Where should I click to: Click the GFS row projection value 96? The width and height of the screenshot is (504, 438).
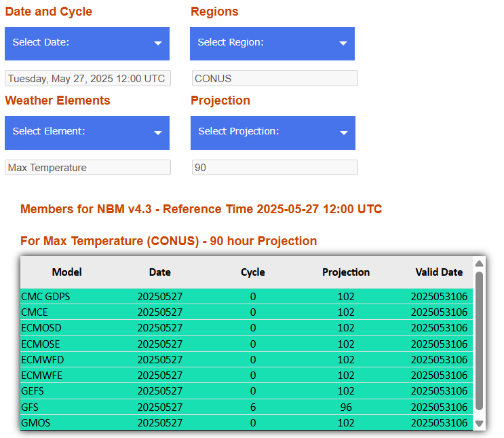point(346,407)
